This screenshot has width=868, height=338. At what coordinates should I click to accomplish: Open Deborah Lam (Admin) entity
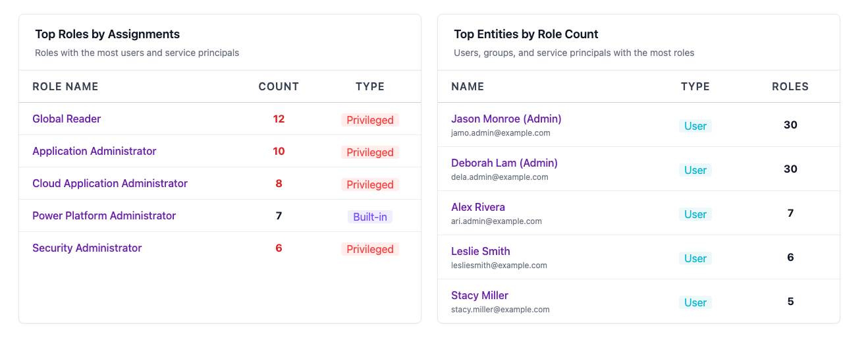pos(504,163)
